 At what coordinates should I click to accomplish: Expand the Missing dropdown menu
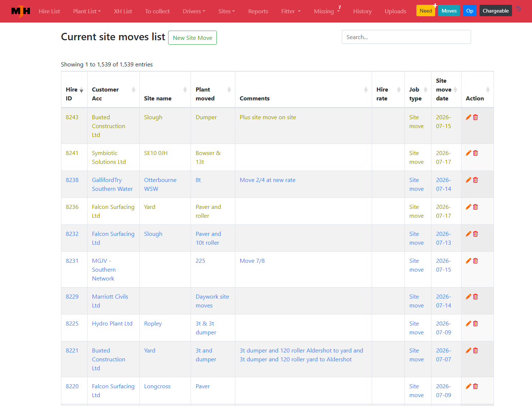[x=327, y=11]
